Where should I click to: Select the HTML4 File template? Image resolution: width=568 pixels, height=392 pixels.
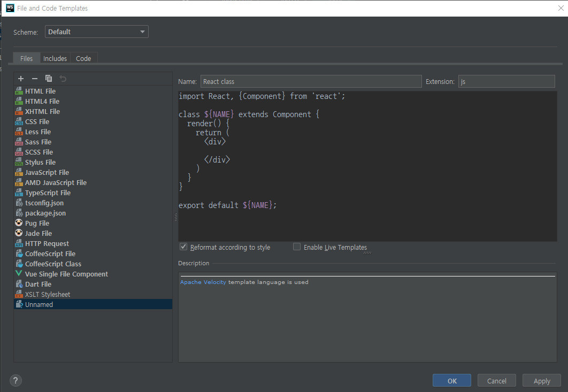(x=93, y=101)
